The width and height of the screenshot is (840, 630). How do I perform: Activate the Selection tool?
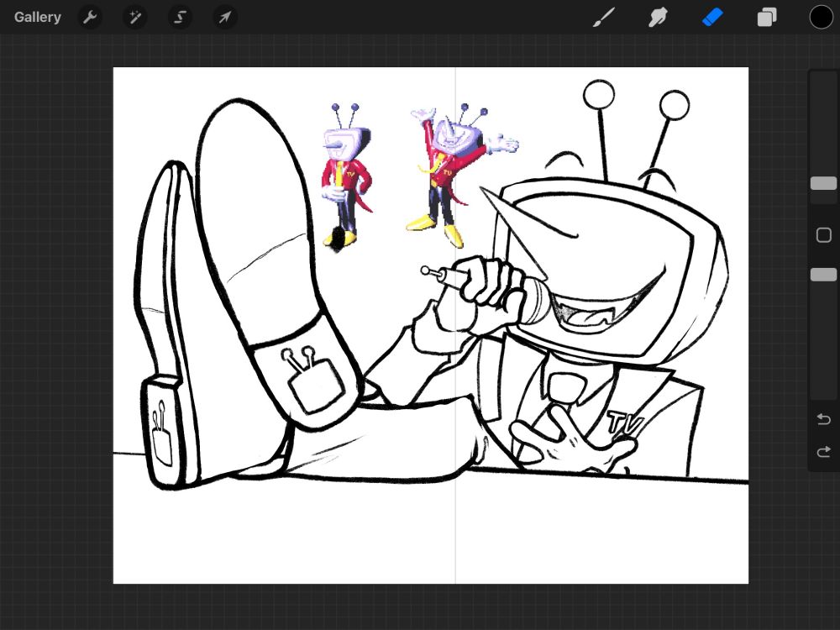[x=179, y=17]
